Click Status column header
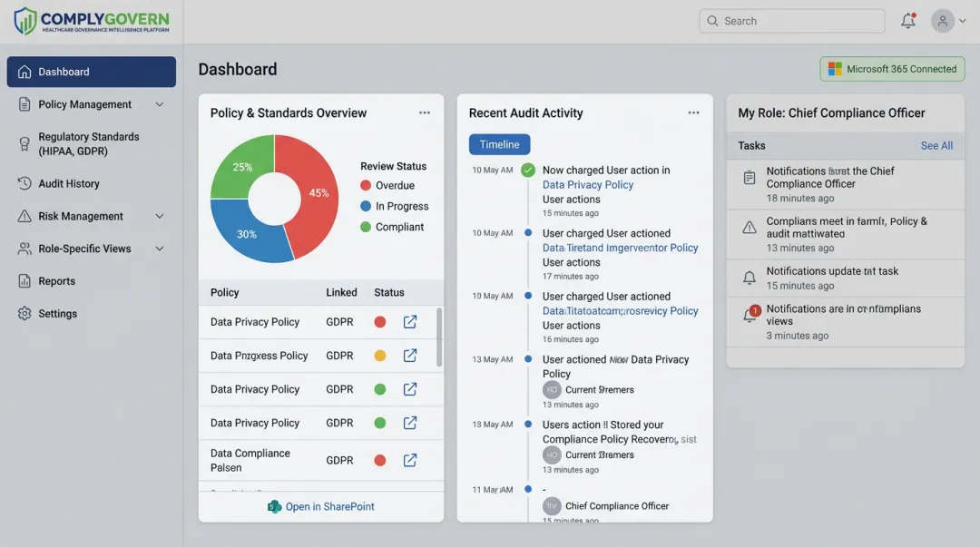 coord(388,292)
